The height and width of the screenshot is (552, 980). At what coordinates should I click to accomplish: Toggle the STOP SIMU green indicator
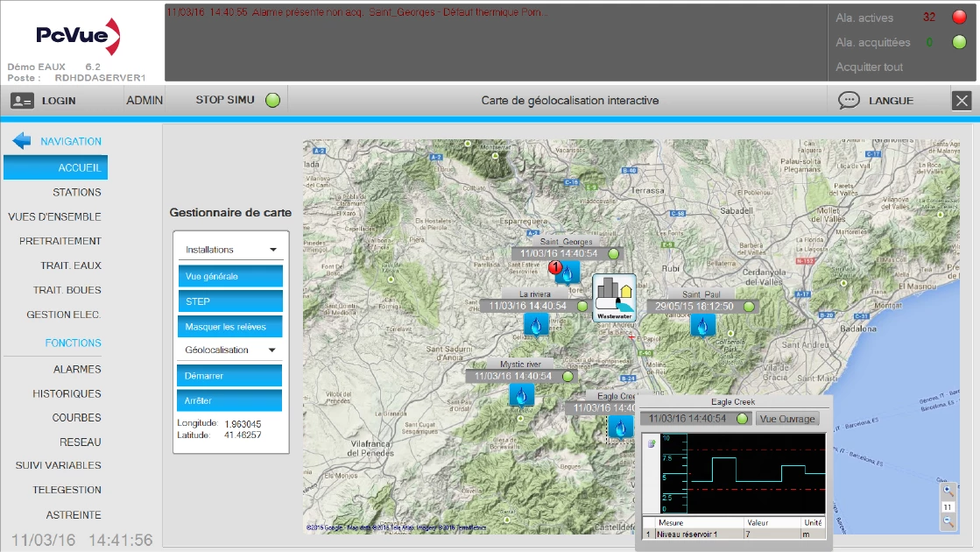[x=272, y=100]
